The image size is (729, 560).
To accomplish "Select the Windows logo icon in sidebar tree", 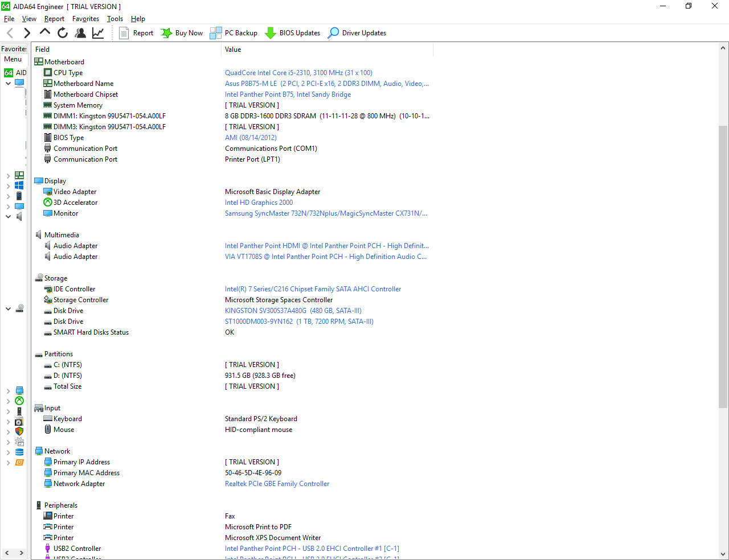I will 19,186.
